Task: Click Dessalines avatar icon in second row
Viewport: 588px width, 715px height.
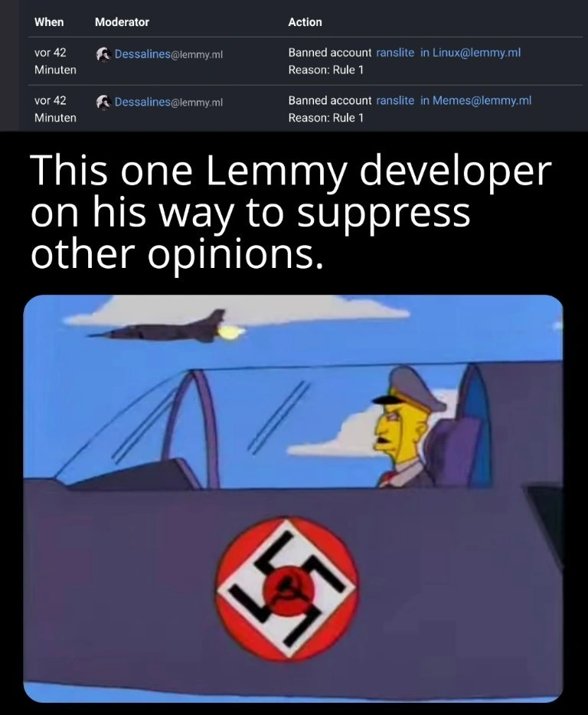Action: [104, 102]
